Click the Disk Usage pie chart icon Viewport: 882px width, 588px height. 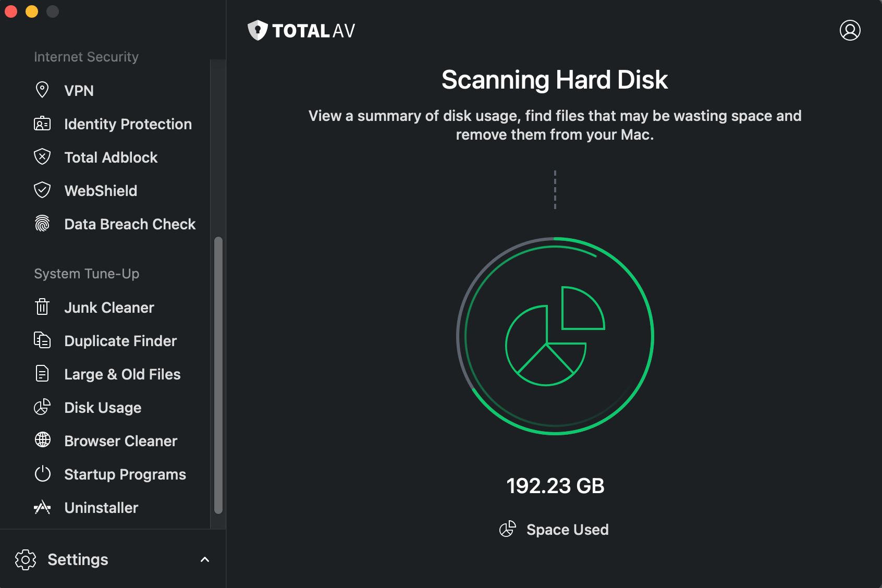point(42,407)
